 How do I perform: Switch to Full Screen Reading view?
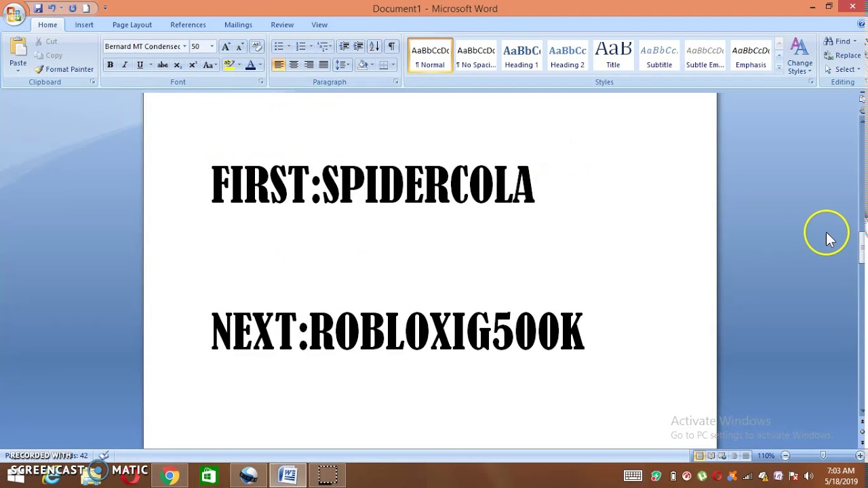711,455
